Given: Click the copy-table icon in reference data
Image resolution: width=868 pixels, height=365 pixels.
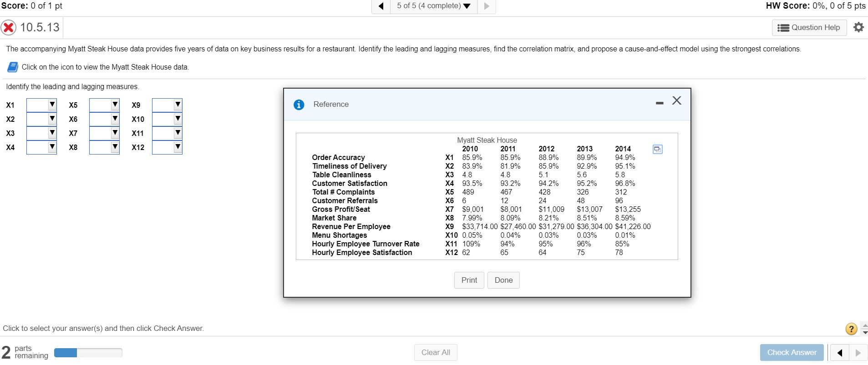Looking at the screenshot, I should [x=657, y=149].
